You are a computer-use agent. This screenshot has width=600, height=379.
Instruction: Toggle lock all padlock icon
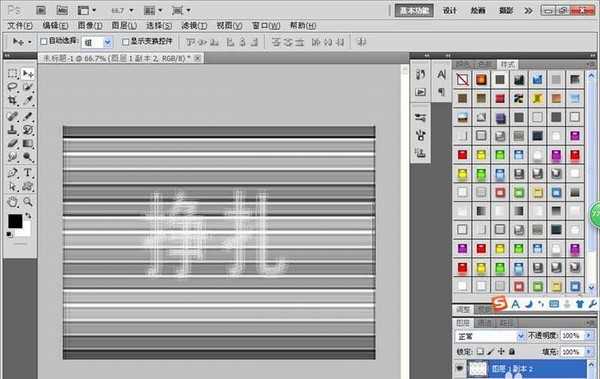[512, 351]
